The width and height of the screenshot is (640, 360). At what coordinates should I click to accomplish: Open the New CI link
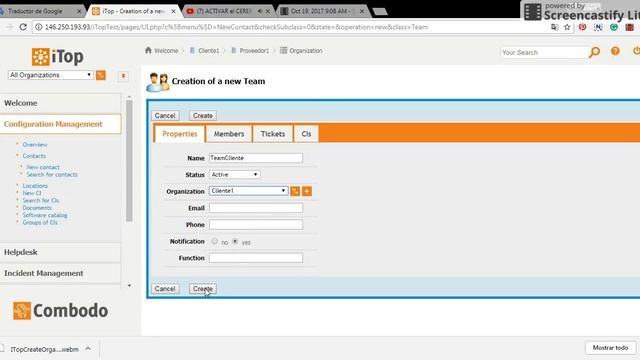[31, 193]
